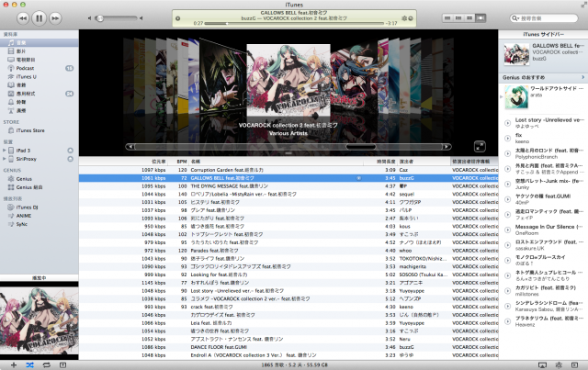588x370 pixels.
Task: Open iTunes Store
Action: 39,130
